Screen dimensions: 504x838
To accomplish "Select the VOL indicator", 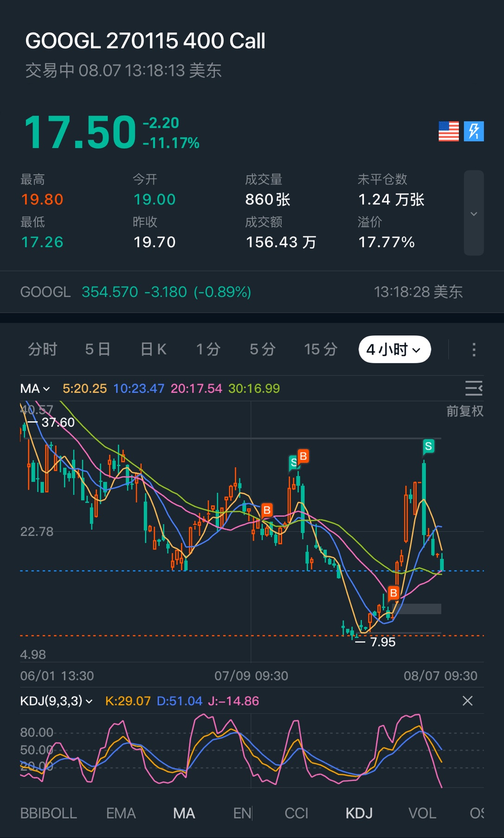I will 422,813.
